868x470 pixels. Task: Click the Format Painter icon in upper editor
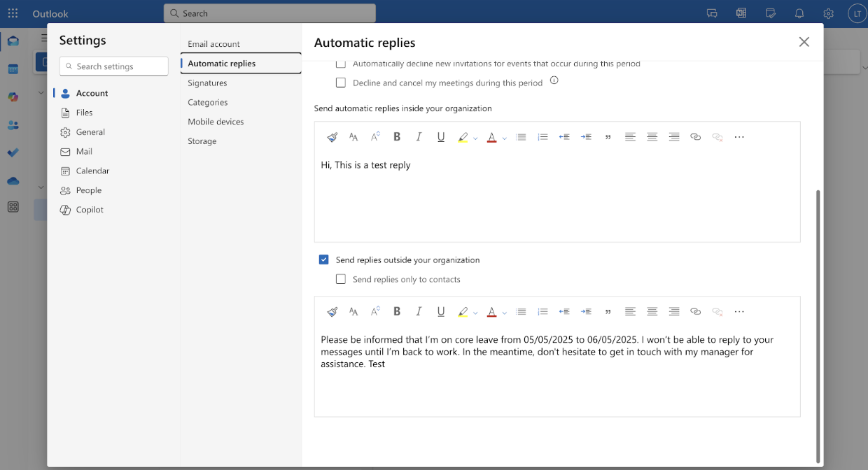coord(332,137)
